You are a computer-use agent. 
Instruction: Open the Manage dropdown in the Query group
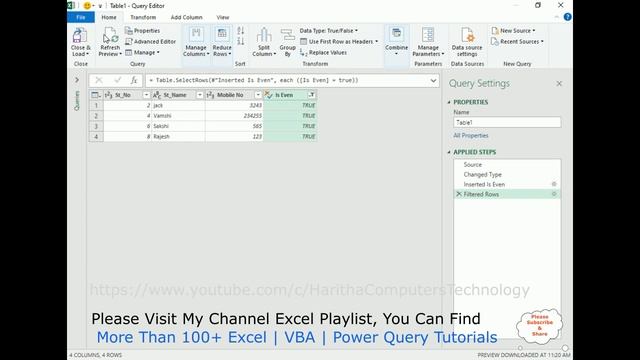(x=142, y=53)
